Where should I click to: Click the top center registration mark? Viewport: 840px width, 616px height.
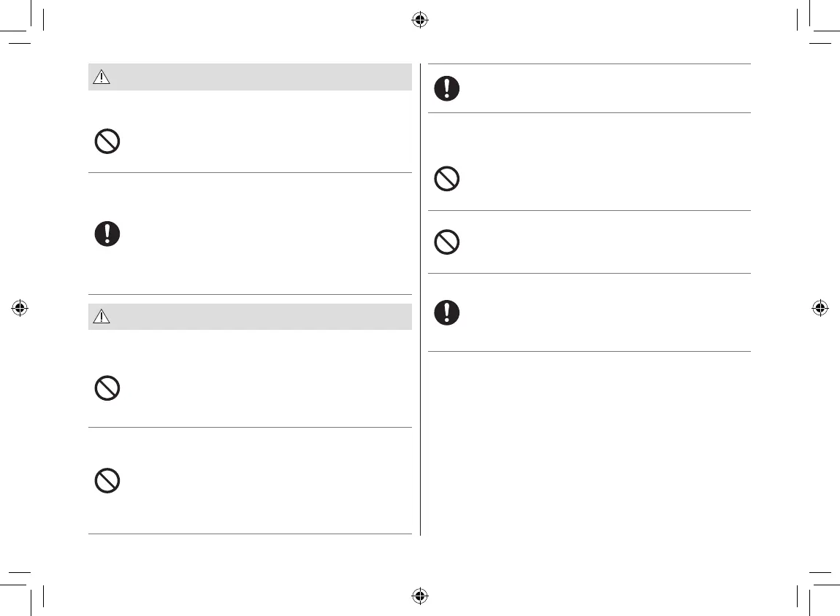click(x=419, y=20)
